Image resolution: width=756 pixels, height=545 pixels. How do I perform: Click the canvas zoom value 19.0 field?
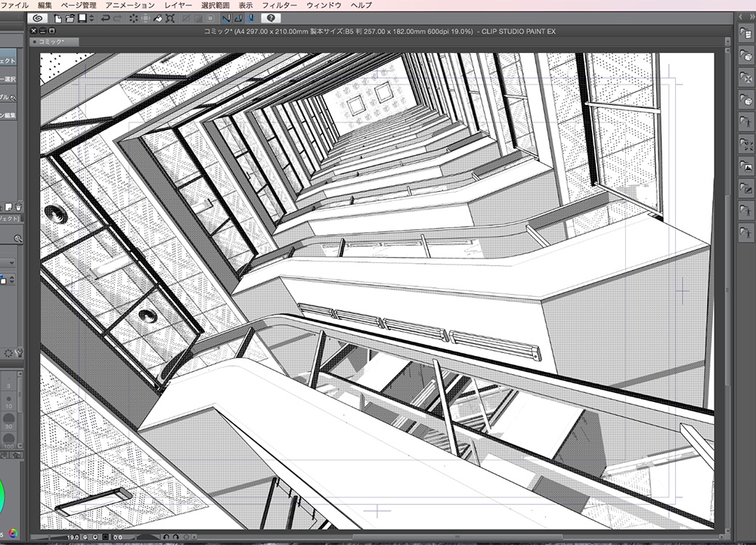(73, 537)
